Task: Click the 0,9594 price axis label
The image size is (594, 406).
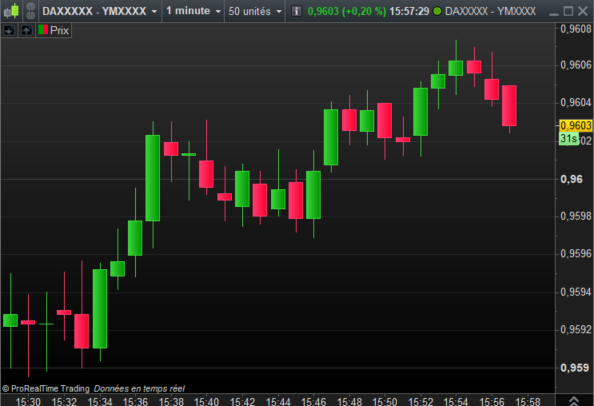Action: [576, 292]
